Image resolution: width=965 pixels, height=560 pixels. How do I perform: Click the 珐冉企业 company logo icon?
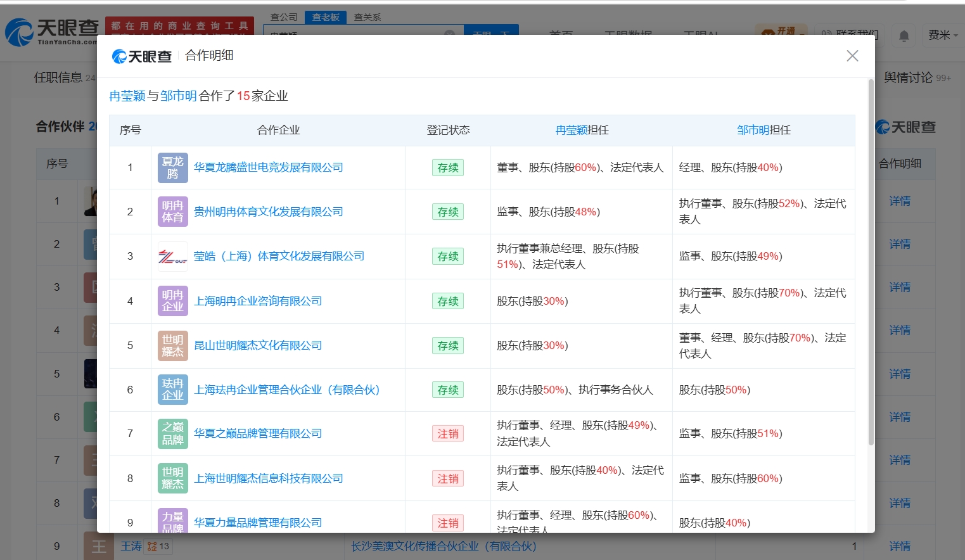point(173,390)
